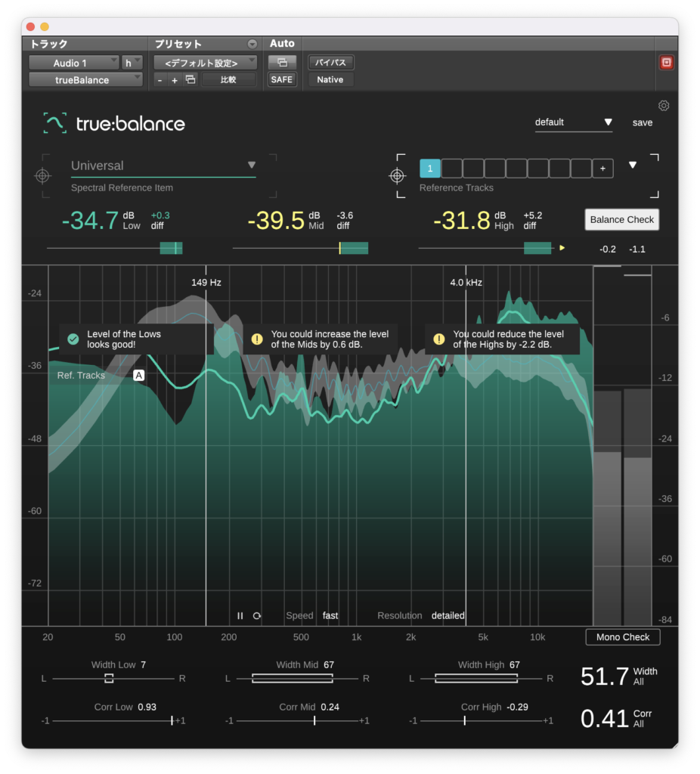Click the Corr Low correlation meter
700x774 pixels.
(113, 720)
